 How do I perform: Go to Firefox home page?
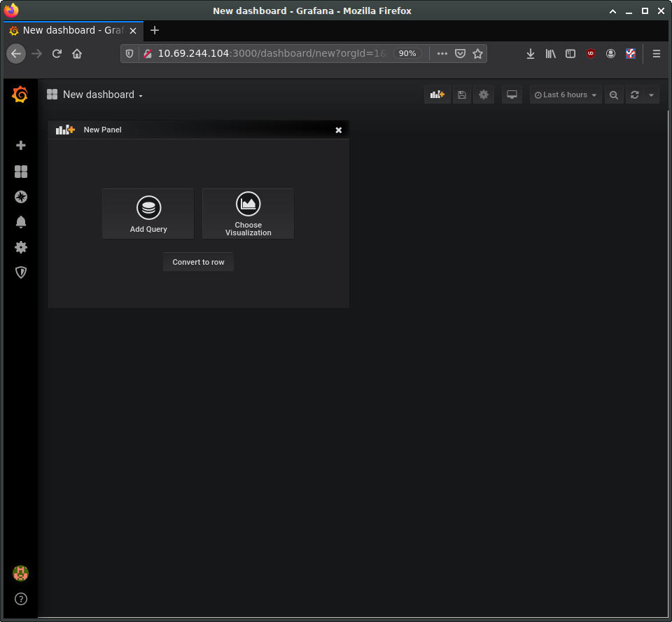coord(77,54)
